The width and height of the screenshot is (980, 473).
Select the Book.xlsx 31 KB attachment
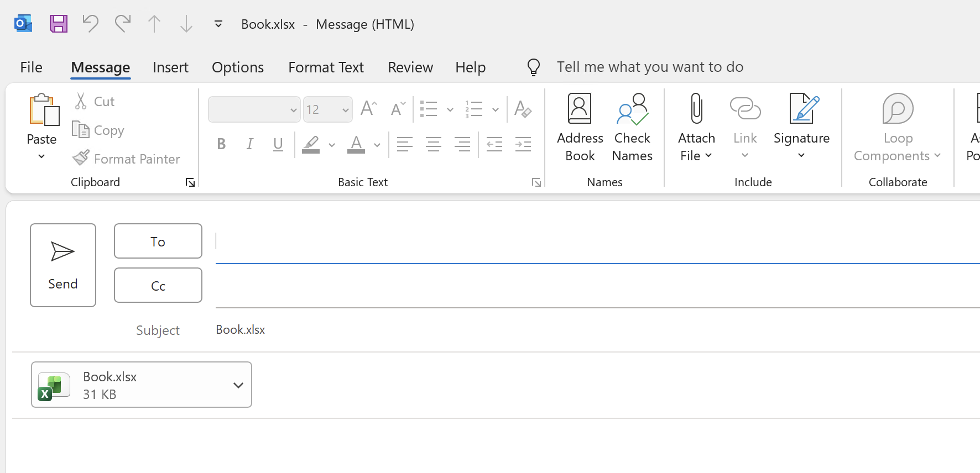142,385
